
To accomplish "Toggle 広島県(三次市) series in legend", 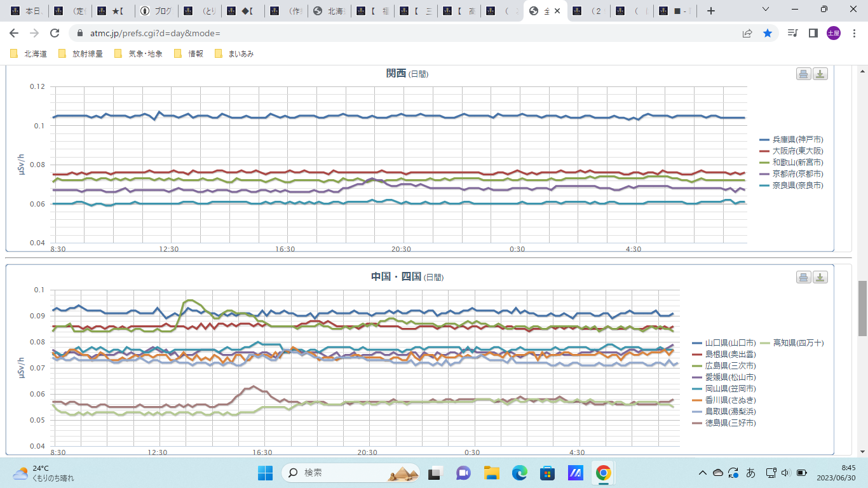I will pos(724,366).
